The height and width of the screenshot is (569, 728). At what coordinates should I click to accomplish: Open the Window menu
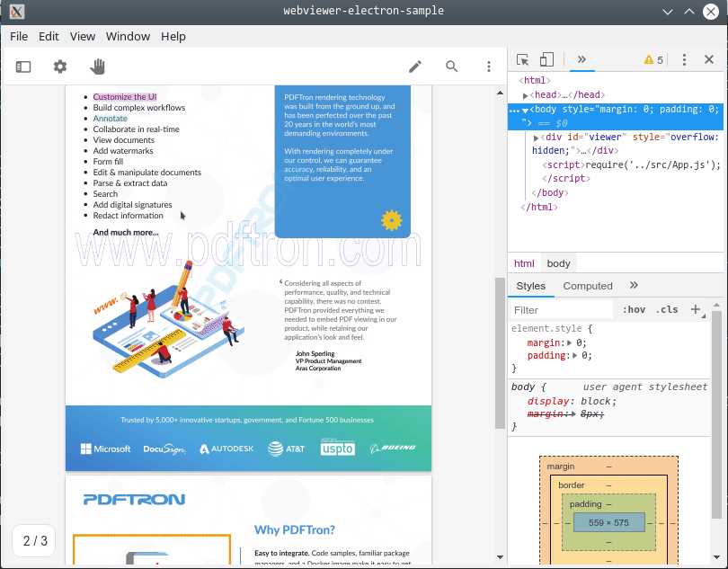[128, 37]
